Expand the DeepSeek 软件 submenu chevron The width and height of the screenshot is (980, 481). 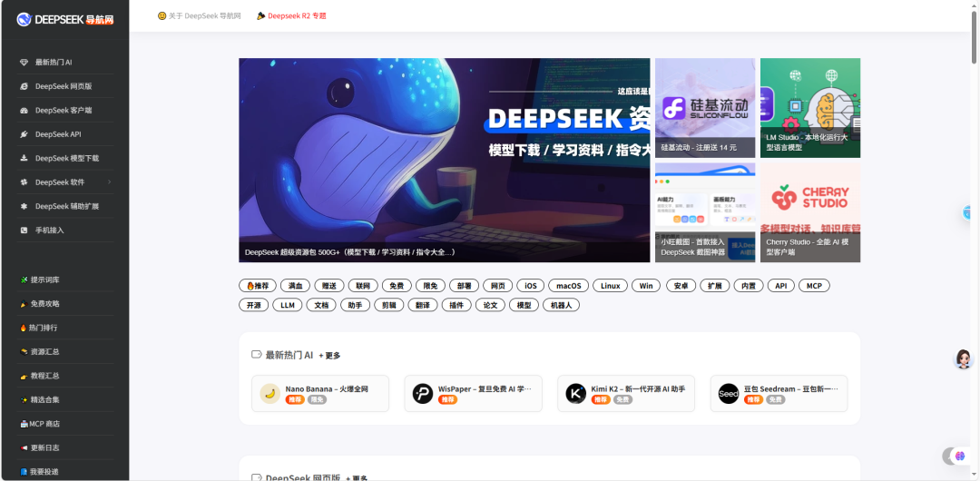[110, 182]
